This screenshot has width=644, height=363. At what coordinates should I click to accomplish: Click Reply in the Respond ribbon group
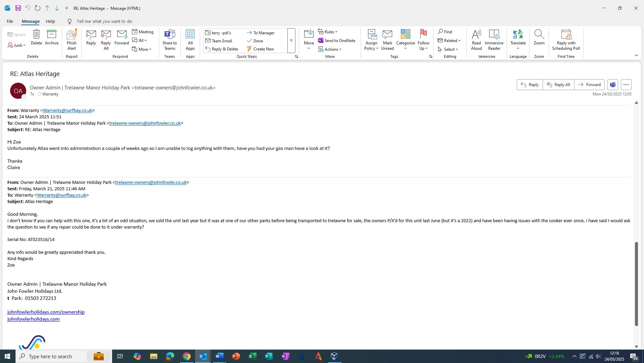(x=91, y=37)
